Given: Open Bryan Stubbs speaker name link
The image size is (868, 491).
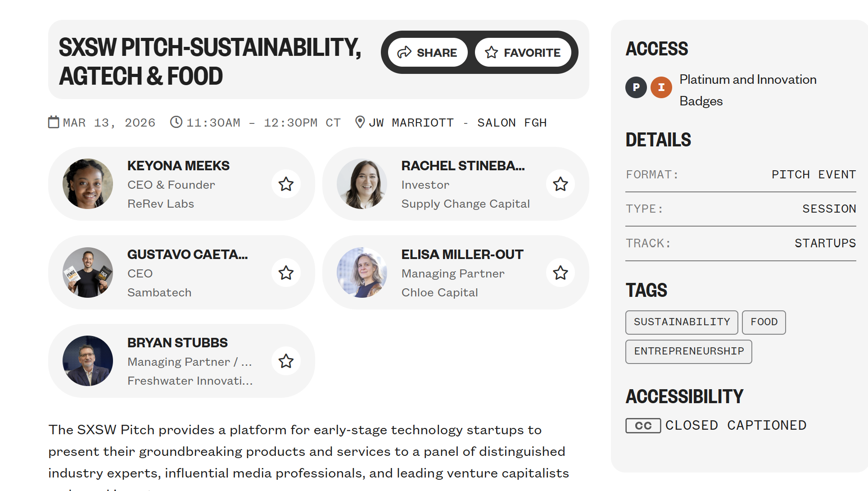Looking at the screenshot, I should [x=177, y=343].
